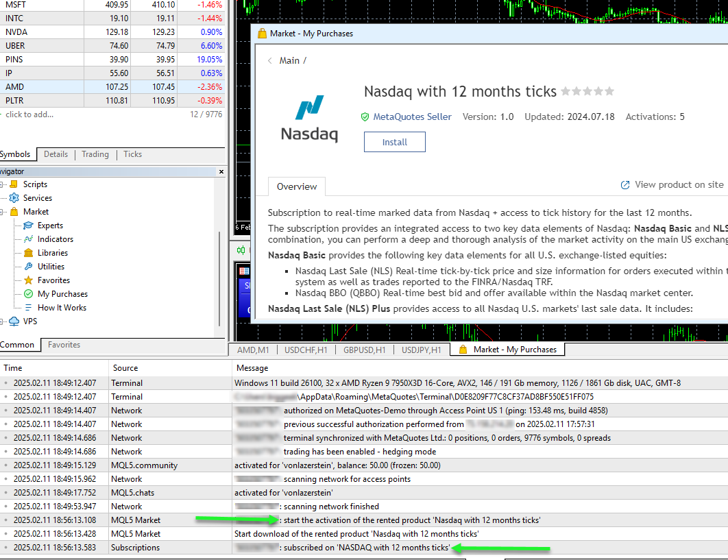Install the Nasdaq product

[395, 142]
